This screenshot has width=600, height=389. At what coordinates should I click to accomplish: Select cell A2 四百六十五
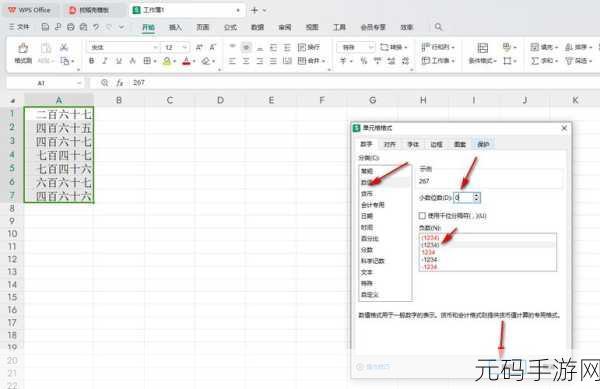coord(59,128)
